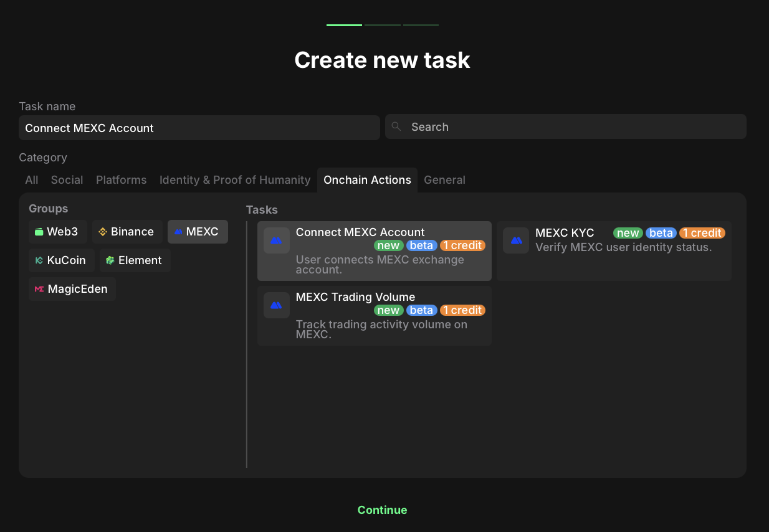
Task: Click the MEXC icon beside Connect MEXC Account
Action: pyautogui.click(x=276, y=240)
